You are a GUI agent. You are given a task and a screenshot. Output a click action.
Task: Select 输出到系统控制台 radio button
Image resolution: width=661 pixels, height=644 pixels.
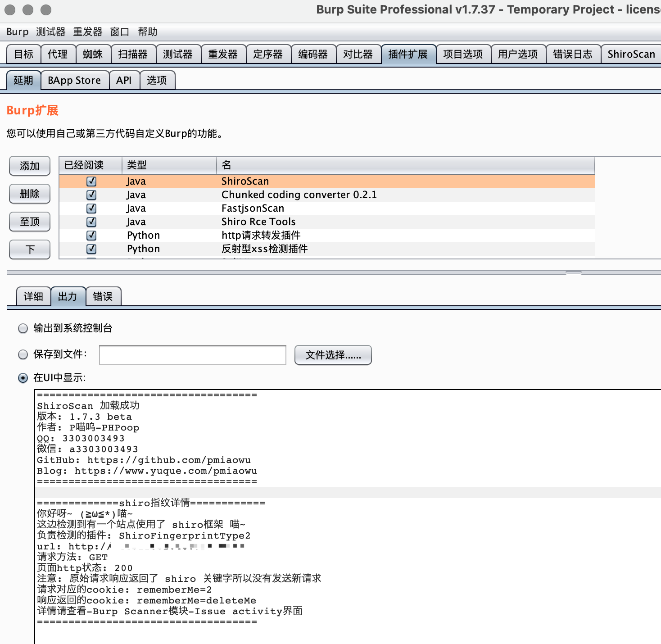23,328
